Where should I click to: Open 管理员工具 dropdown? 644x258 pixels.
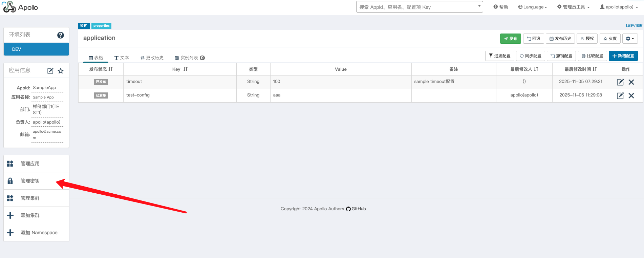click(x=574, y=7)
